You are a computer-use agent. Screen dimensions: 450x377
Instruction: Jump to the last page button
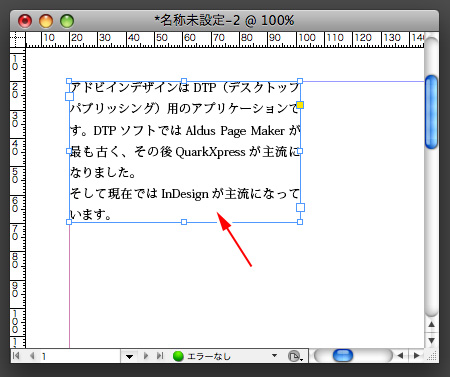click(x=160, y=356)
